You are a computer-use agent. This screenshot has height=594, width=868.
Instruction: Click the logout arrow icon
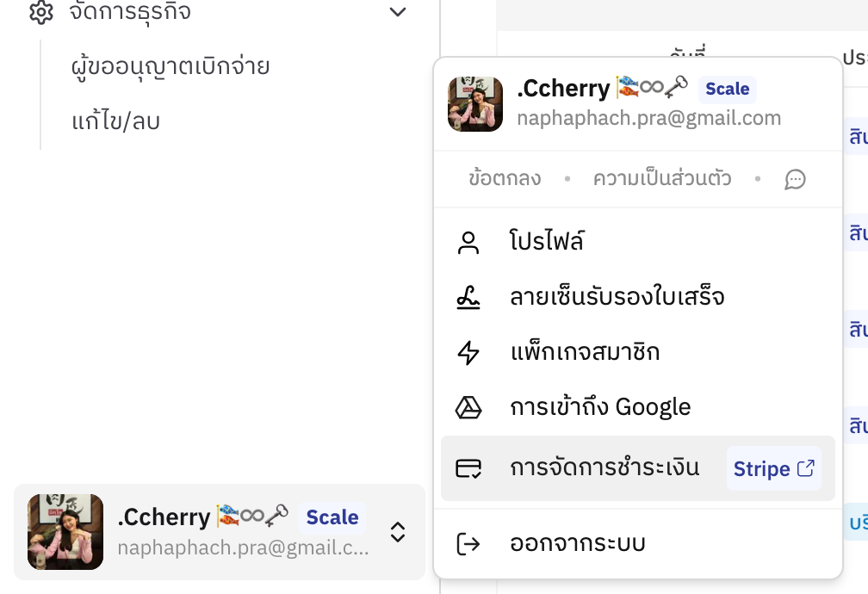(468, 543)
